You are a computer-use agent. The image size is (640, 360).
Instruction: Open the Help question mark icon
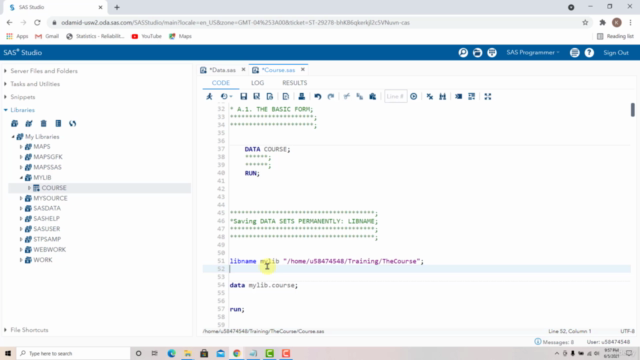[x=589, y=53]
